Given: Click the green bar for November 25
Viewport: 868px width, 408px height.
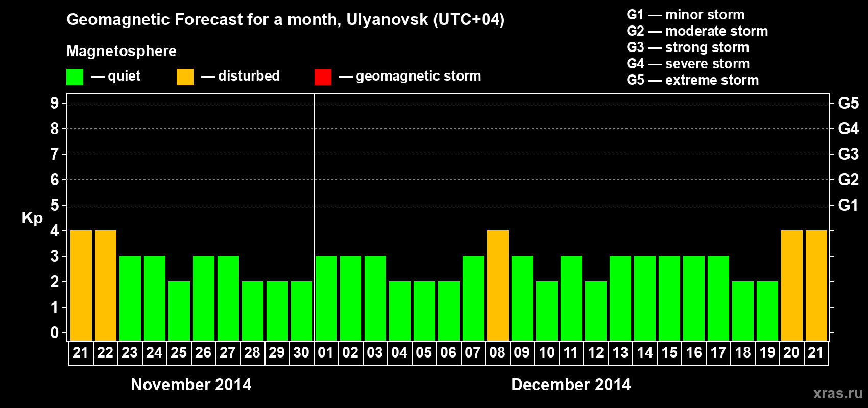Looking at the screenshot, I should [179, 311].
